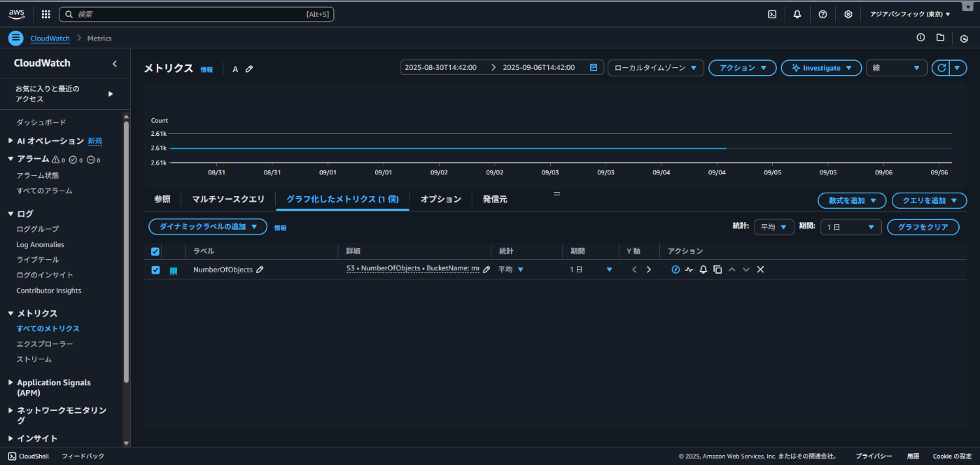The height and width of the screenshot is (465, 980).
Task: Open metric in explorer via compass icon
Action: click(x=675, y=270)
